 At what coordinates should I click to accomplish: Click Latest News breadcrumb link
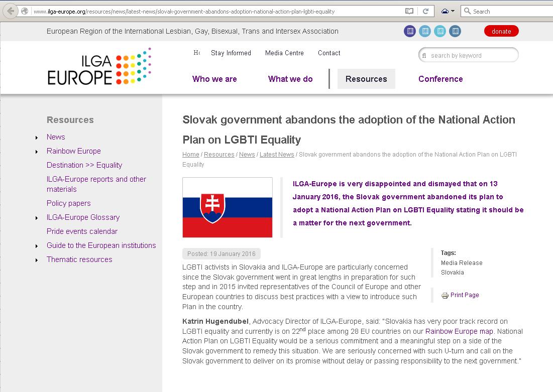(277, 155)
